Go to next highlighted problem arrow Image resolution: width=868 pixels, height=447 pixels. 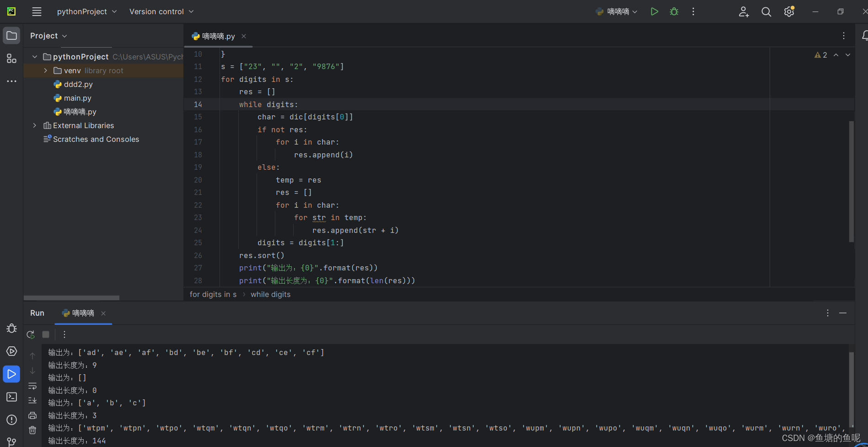coord(848,55)
